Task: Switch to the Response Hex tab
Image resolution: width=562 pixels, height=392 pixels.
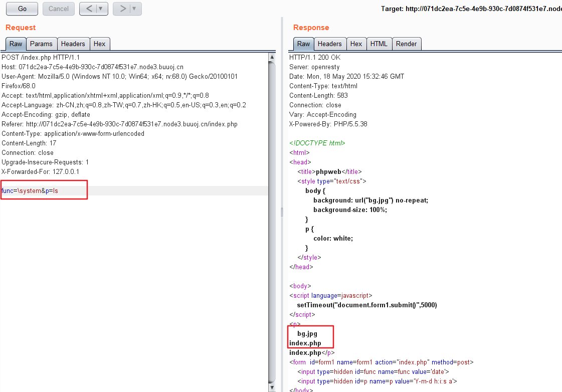Action: coord(356,44)
